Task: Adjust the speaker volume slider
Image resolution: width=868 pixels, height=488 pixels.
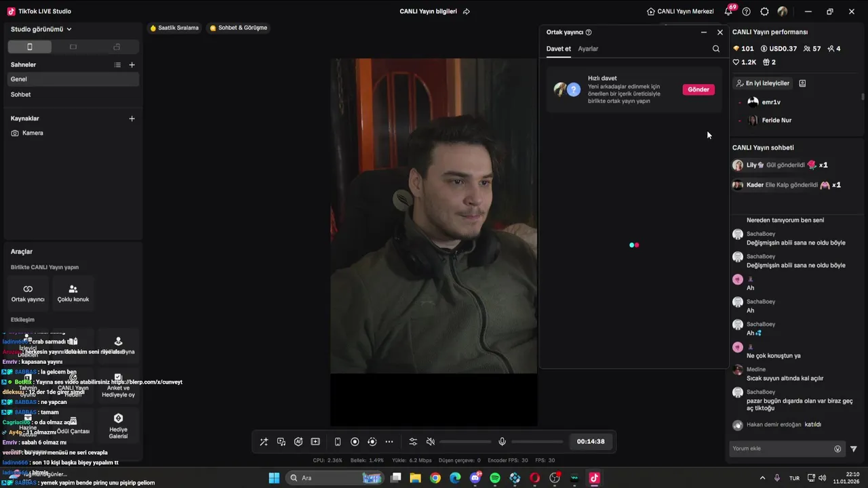Action: [465, 442]
